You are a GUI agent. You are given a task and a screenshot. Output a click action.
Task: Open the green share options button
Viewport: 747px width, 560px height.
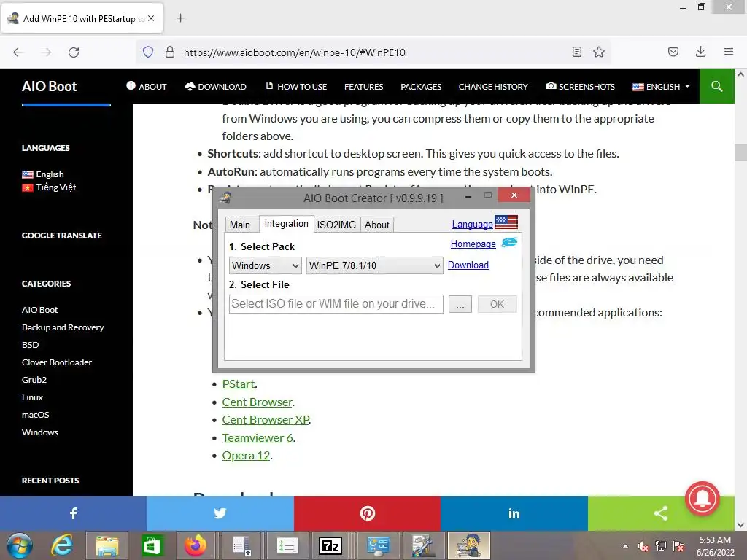(661, 513)
